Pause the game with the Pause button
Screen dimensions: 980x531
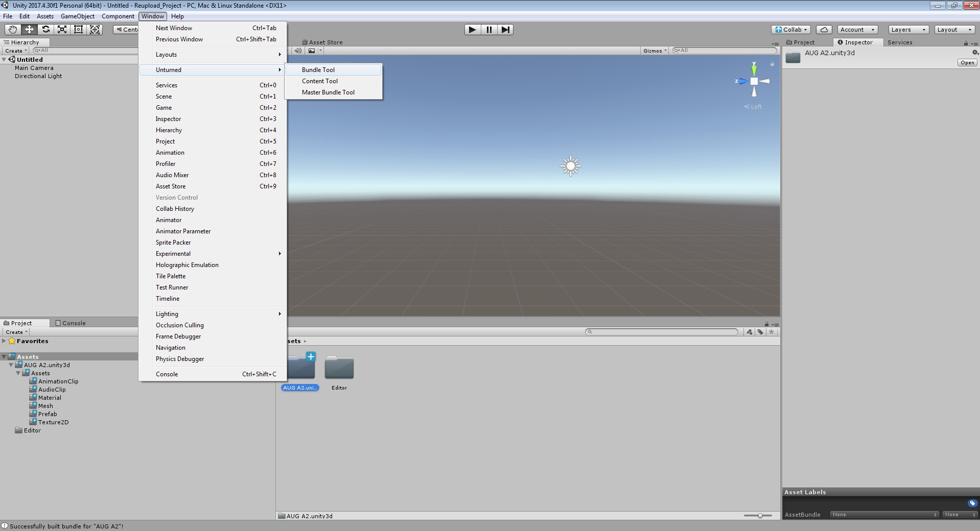pyautogui.click(x=489, y=30)
